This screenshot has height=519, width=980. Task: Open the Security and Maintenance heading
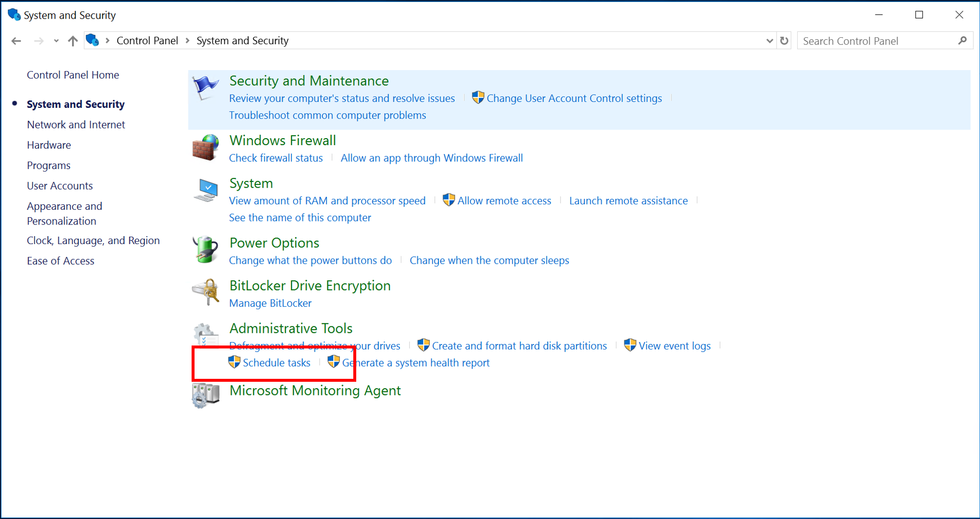click(x=309, y=81)
